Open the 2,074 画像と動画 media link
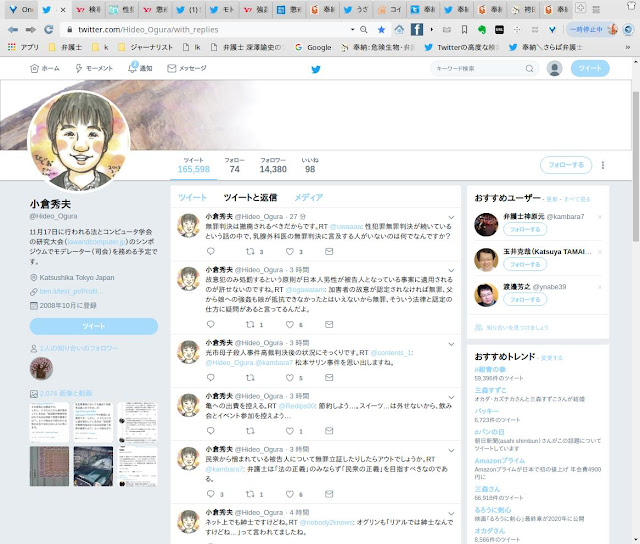640x544 pixels. [x=66, y=393]
